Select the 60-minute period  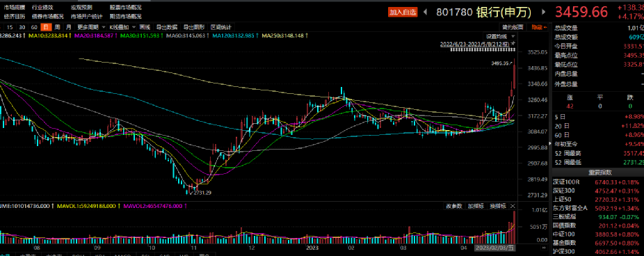point(35,28)
